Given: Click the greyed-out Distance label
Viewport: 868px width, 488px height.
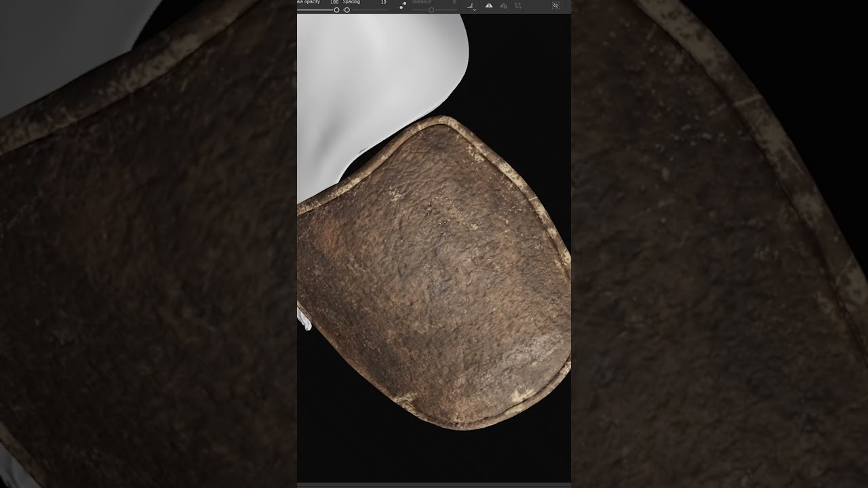Looking at the screenshot, I should [x=421, y=3].
